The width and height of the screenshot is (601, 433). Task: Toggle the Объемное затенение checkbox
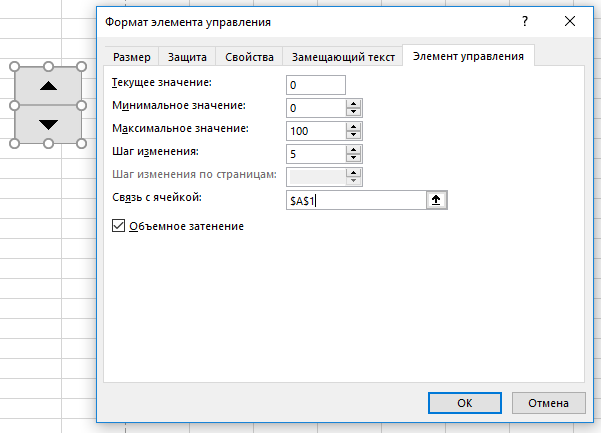coord(118,226)
